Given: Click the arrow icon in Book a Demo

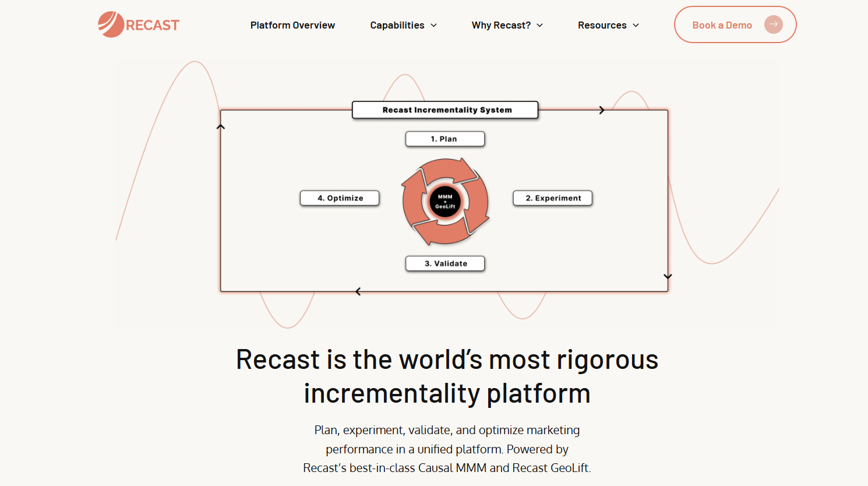Looking at the screenshot, I should click(x=773, y=24).
